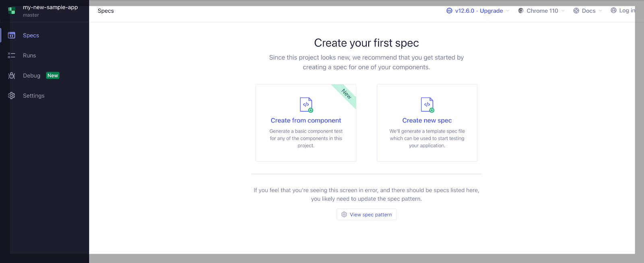Click the Create new spec title
The width and height of the screenshot is (644, 263).
click(427, 120)
